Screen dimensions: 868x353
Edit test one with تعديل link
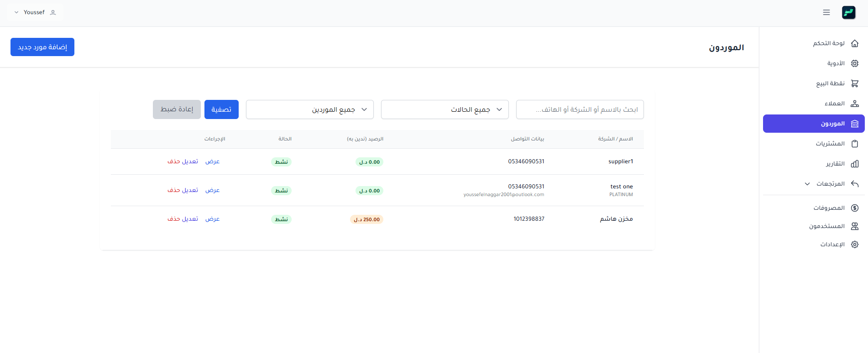pyautogui.click(x=190, y=190)
